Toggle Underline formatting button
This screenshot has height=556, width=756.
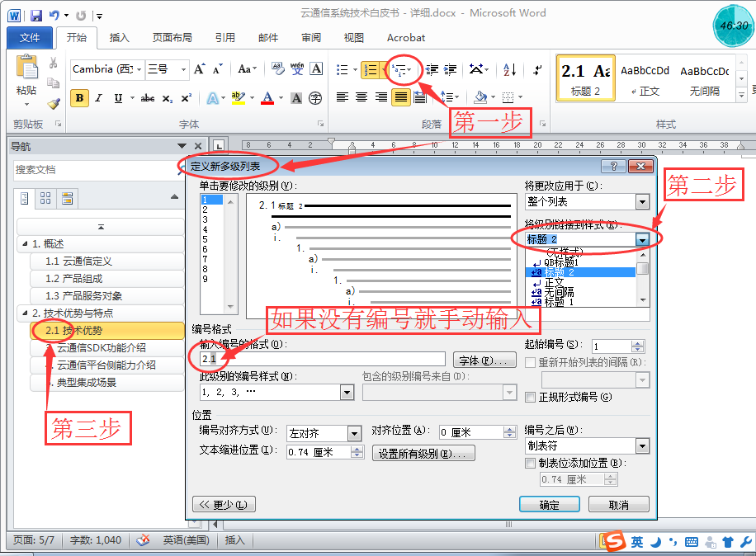coord(118,98)
